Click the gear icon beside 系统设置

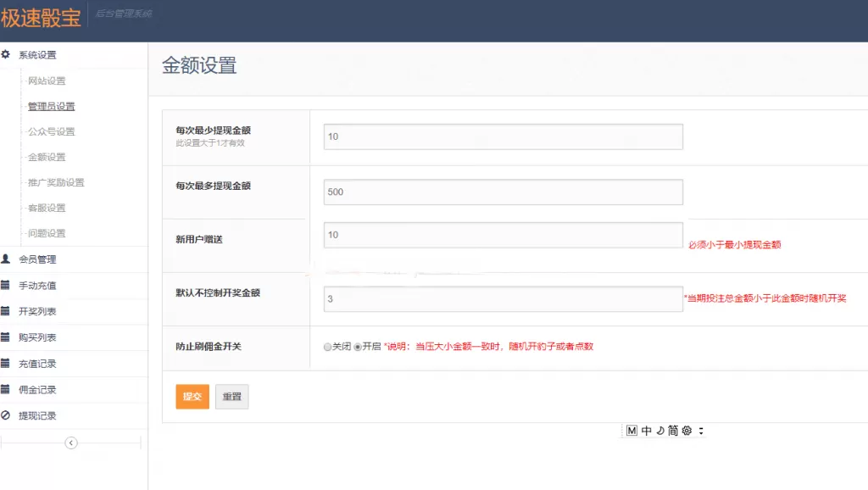(x=6, y=54)
